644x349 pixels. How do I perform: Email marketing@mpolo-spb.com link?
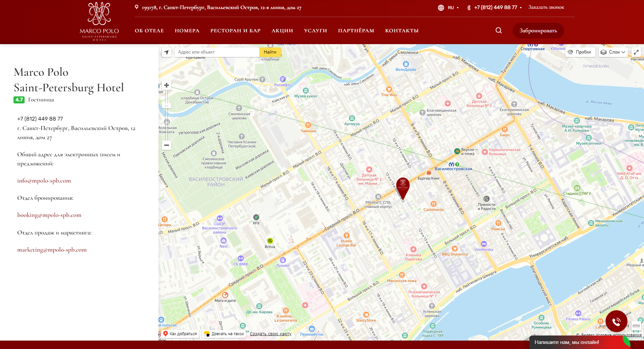52,250
